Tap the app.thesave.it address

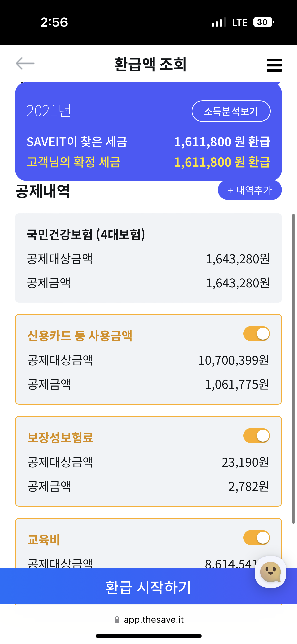[x=154, y=620]
